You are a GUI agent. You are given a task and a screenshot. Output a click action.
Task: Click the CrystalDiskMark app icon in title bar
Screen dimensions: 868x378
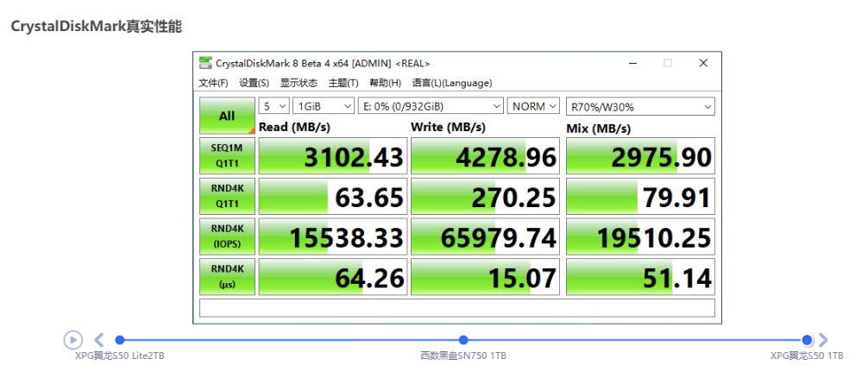click(205, 63)
